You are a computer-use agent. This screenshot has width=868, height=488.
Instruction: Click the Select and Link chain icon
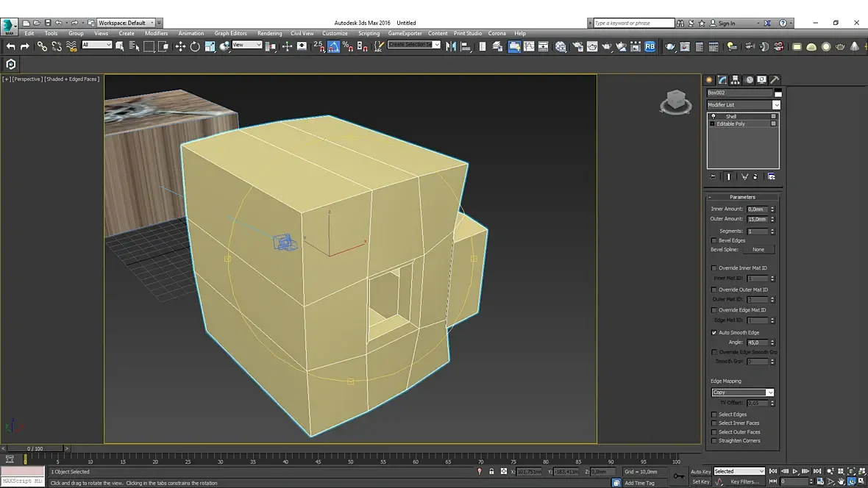(42, 46)
